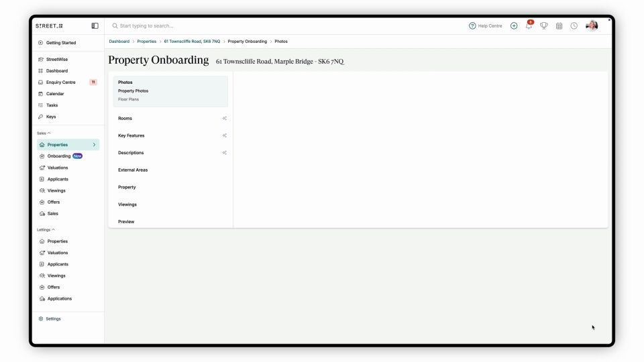644x362 pixels.
Task: Open Applicants under Sales
Action: click(x=58, y=180)
